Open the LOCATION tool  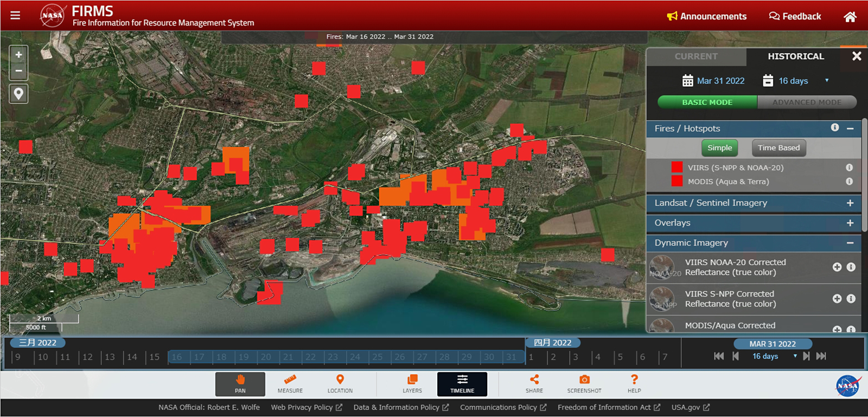click(340, 384)
